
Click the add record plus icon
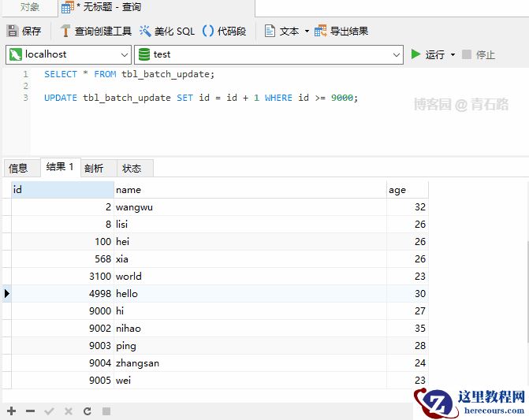[12, 411]
